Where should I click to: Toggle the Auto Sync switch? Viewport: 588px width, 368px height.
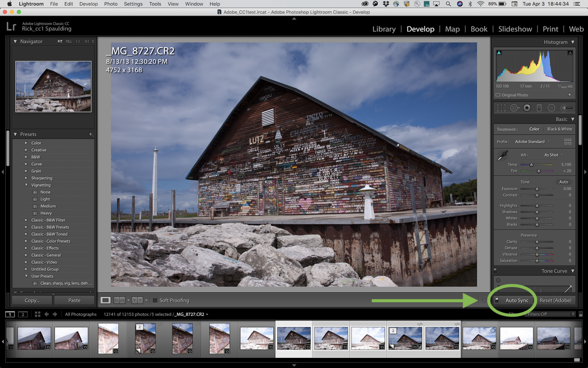(497, 300)
